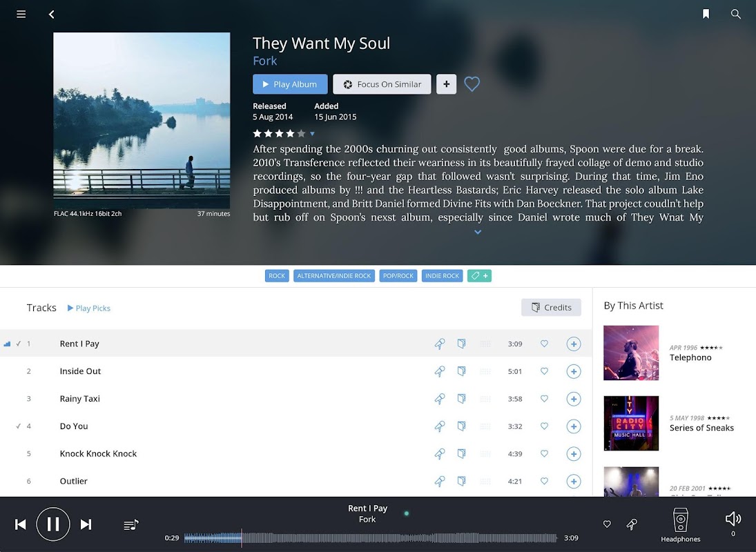Expand the album review with chevron
756x552 pixels.
[x=478, y=232]
